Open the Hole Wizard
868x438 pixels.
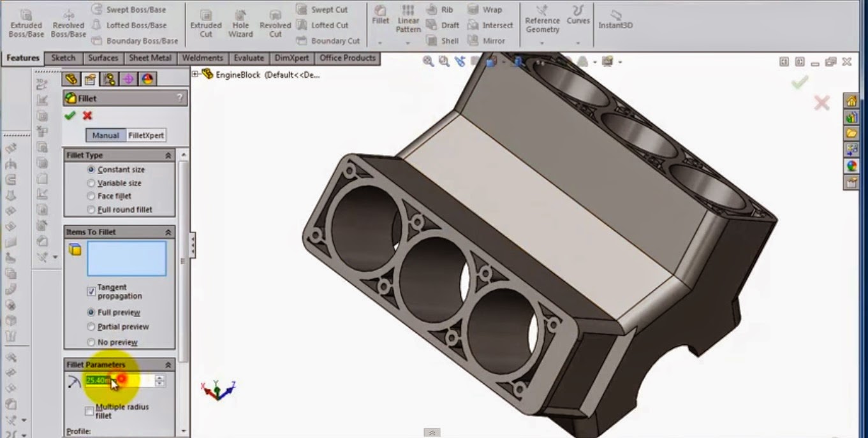[240, 22]
